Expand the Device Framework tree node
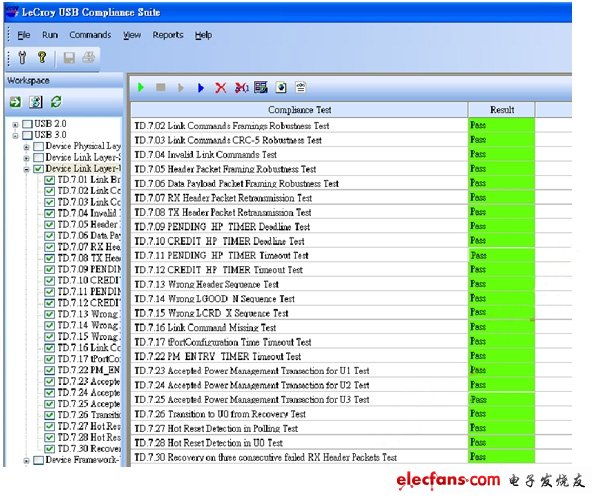The width and height of the screenshot is (600, 500). click(27, 461)
